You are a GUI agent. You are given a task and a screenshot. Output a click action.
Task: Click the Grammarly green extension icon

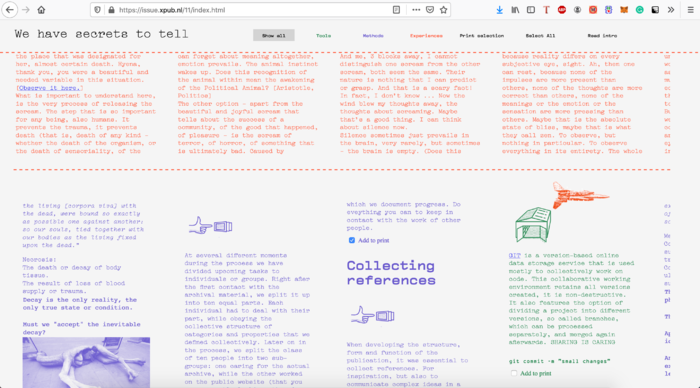pos(639,10)
